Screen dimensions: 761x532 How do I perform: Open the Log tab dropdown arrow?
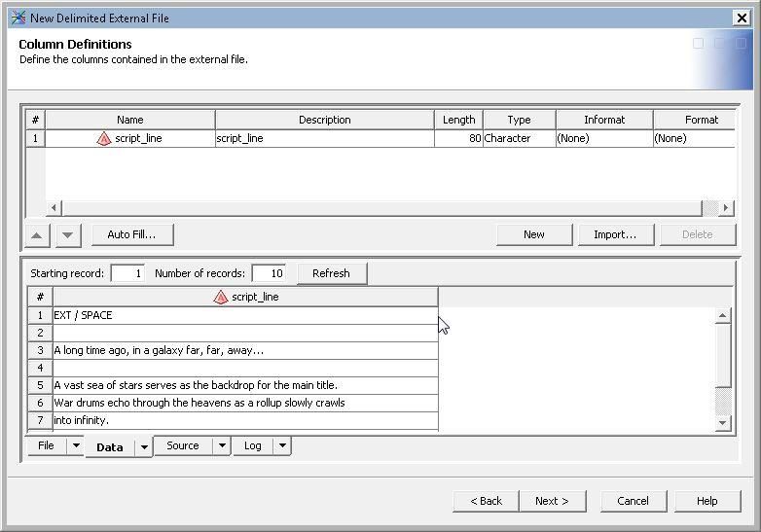(x=282, y=445)
